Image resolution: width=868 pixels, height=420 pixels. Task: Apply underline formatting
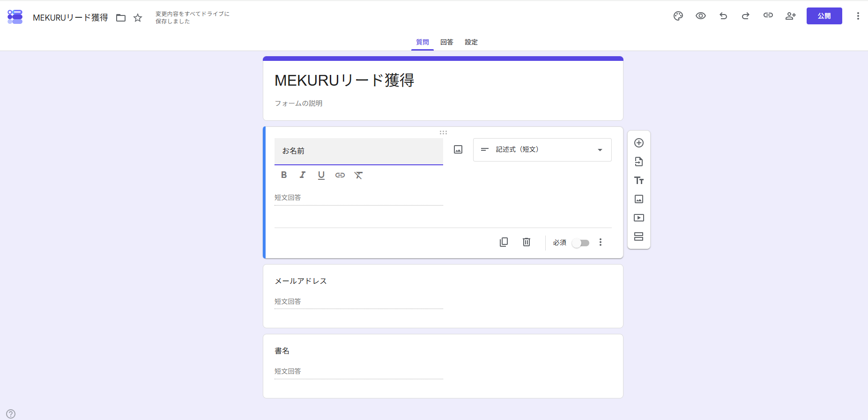(x=321, y=175)
